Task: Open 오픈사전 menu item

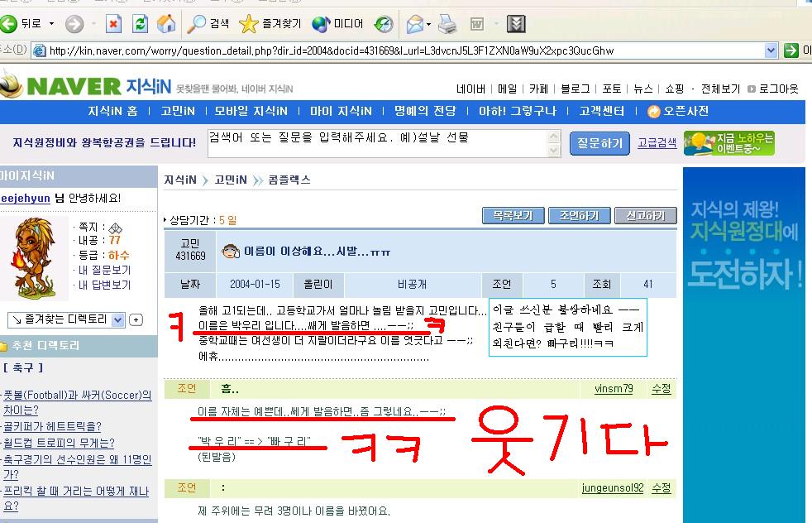Action: pyautogui.click(x=678, y=111)
